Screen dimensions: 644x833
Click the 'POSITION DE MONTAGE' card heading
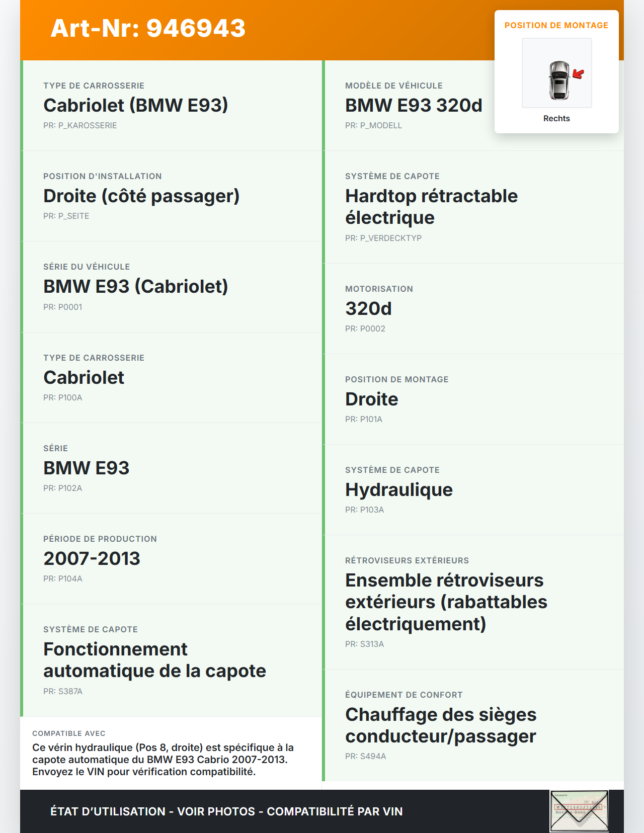pyautogui.click(x=556, y=25)
